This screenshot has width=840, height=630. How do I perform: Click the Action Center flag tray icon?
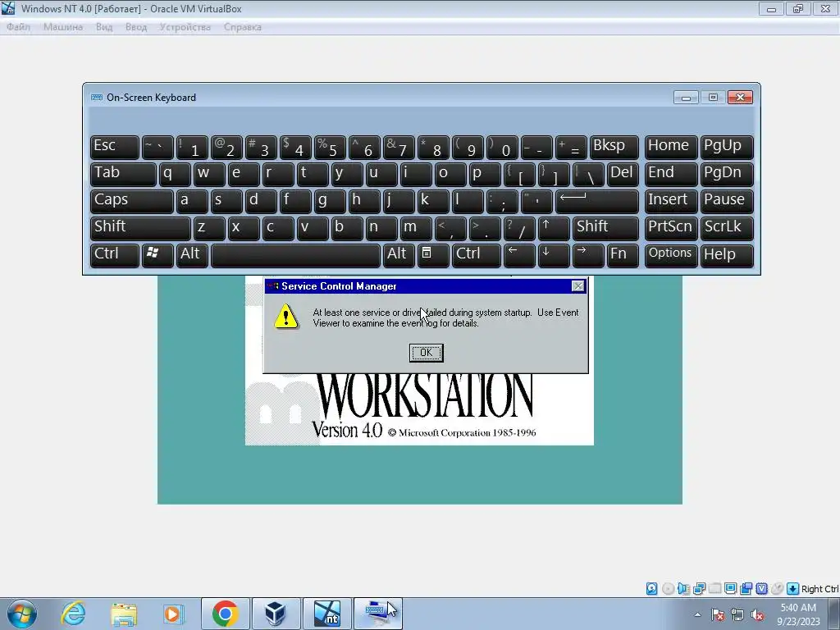point(718,614)
